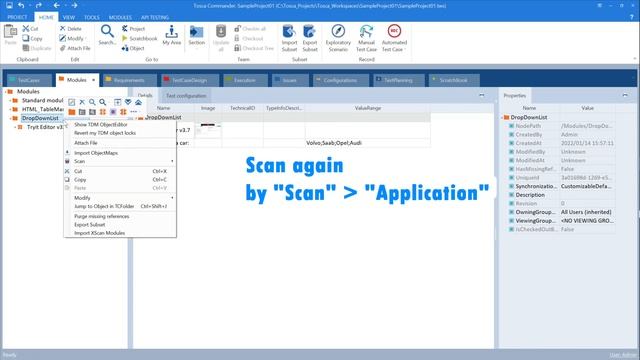Collapse the root Modules tree node
The width and height of the screenshot is (640, 360).
click(x=5, y=92)
